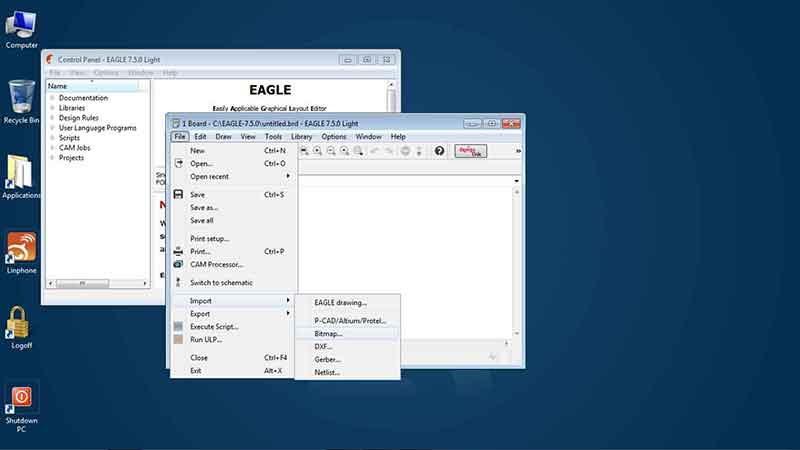Screen dimensions: 800x450
Task: Click the Open icon in File menu
Action: (179, 163)
